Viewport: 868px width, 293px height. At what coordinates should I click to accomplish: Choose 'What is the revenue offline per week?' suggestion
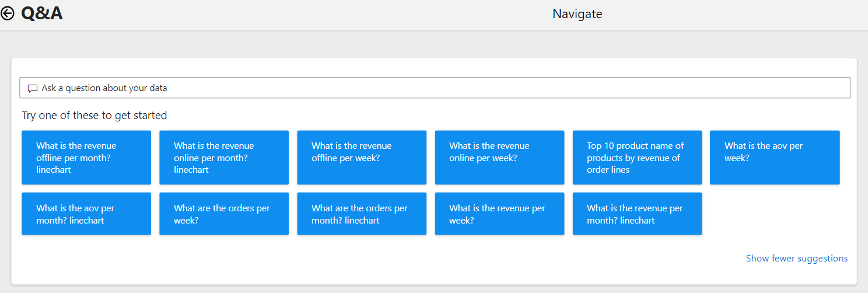pos(362,158)
